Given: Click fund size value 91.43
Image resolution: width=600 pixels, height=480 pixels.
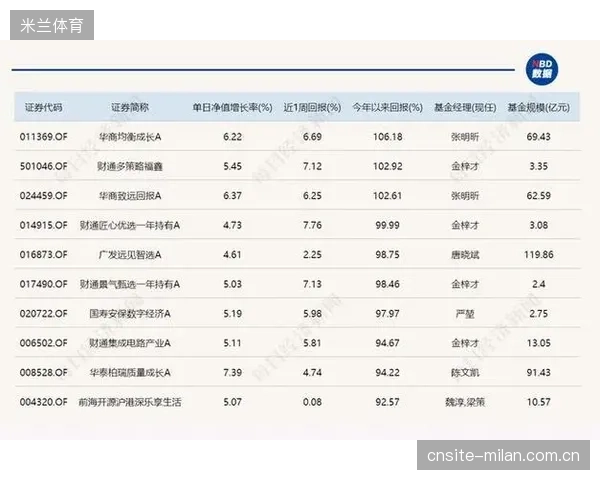Looking at the screenshot, I should click(x=538, y=372).
